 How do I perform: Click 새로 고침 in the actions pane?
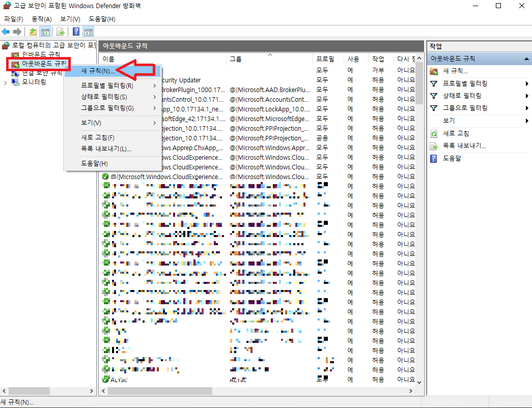coord(456,133)
